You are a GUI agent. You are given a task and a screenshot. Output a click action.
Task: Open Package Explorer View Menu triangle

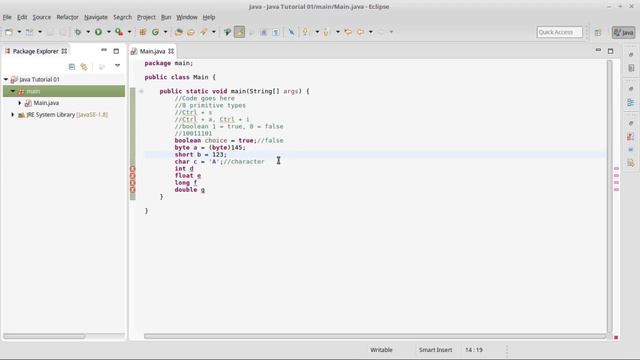point(118,66)
